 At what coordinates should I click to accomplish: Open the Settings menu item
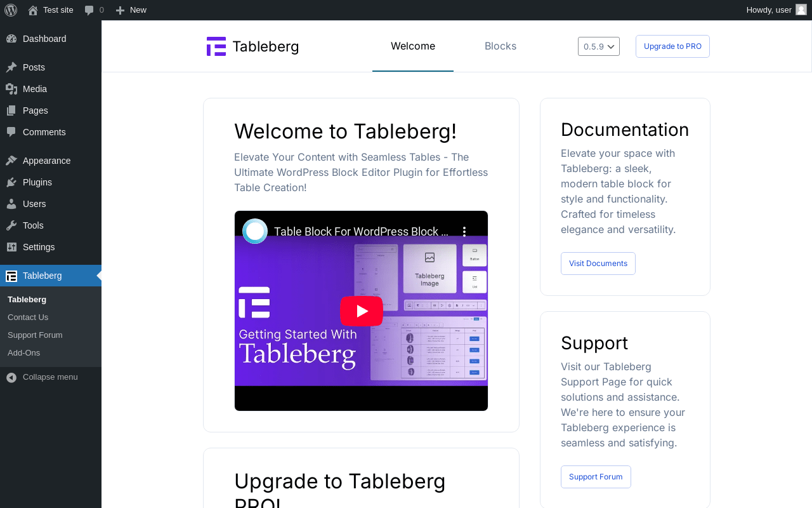[x=51, y=247]
